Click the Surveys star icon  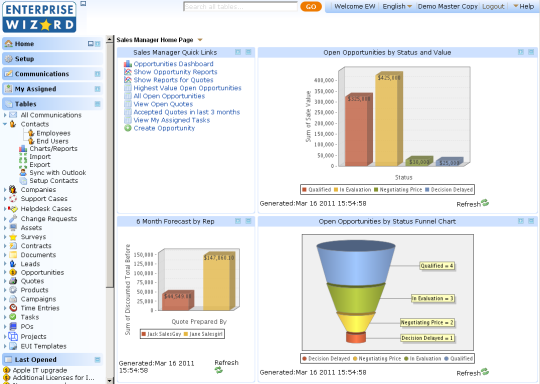[x=13, y=237]
